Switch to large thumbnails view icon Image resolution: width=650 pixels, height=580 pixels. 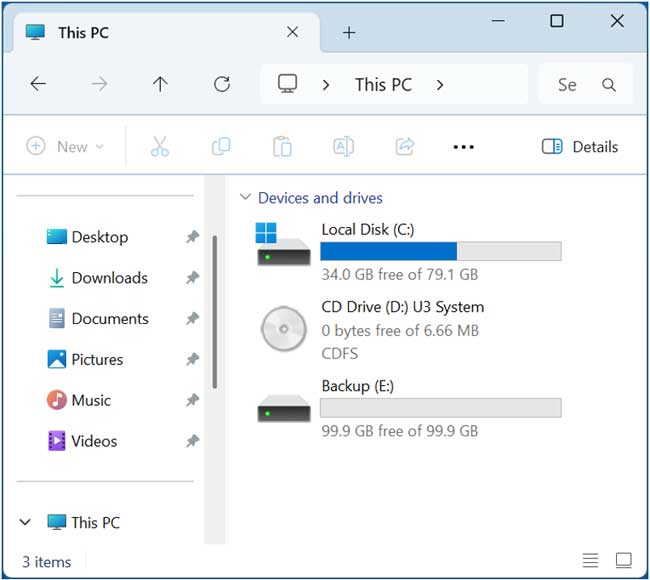point(623,560)
